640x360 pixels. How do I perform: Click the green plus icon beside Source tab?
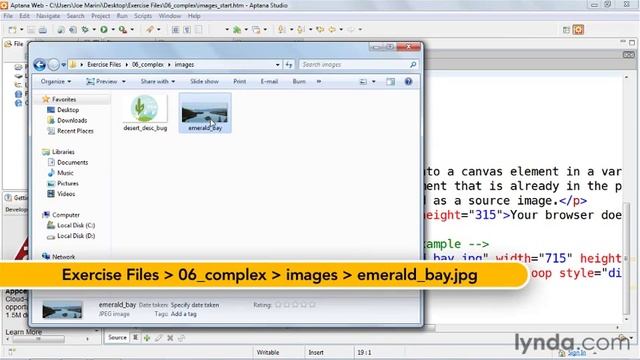click(147, 338)
